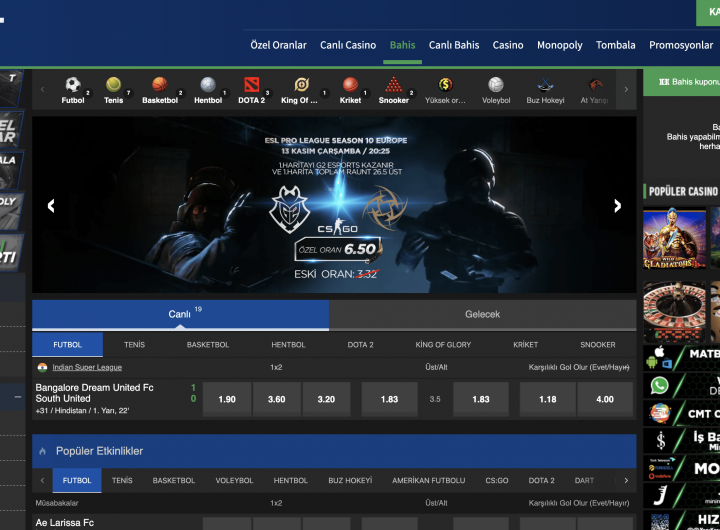
Task: Click the QR code icon in sidebar
Action: click(660, 522)
